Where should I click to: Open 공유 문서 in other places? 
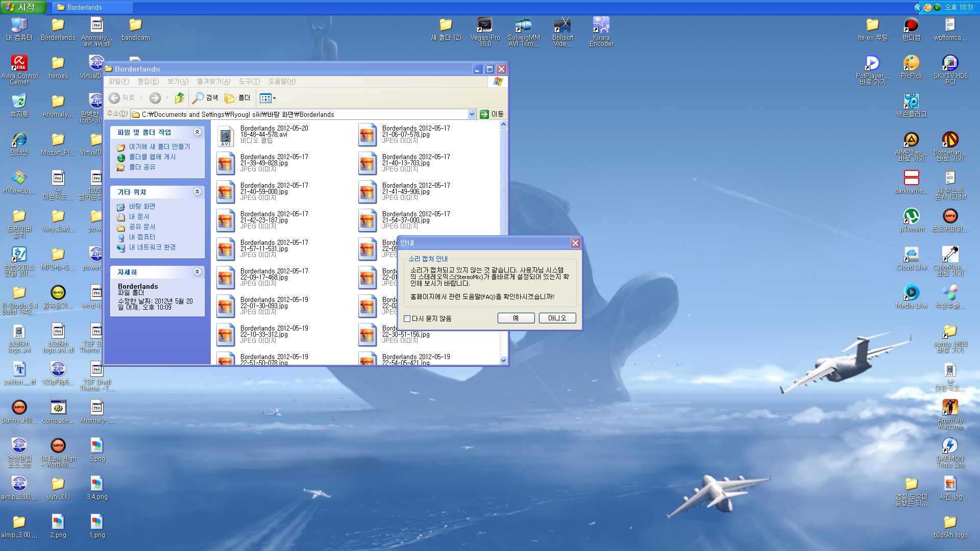[142, 227]
